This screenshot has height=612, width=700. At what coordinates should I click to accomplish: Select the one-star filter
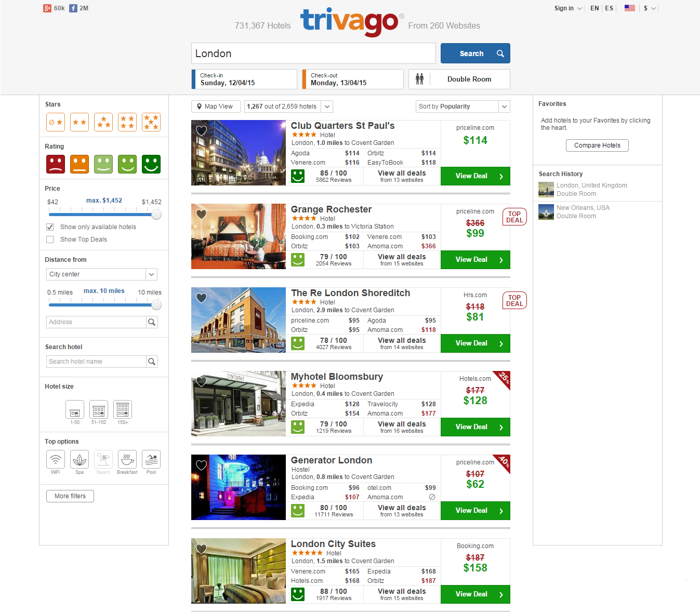coord(56,122)
